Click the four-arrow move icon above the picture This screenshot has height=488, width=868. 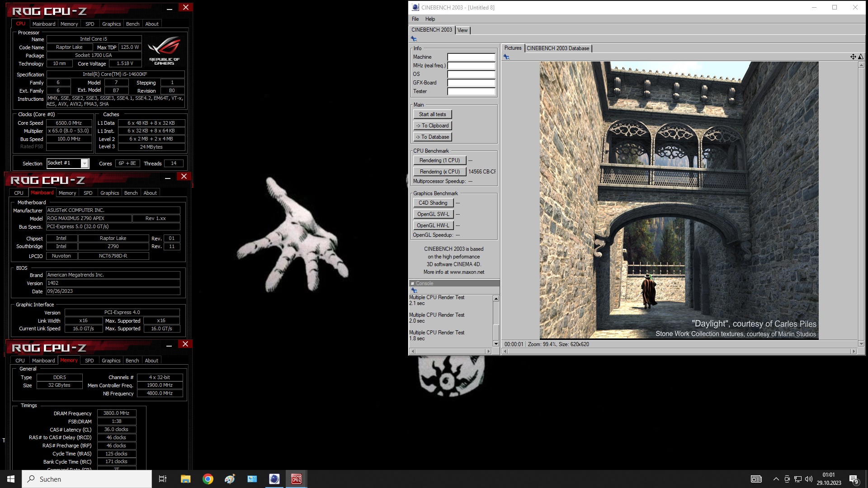pyautogui.click(x=853, y=57)
